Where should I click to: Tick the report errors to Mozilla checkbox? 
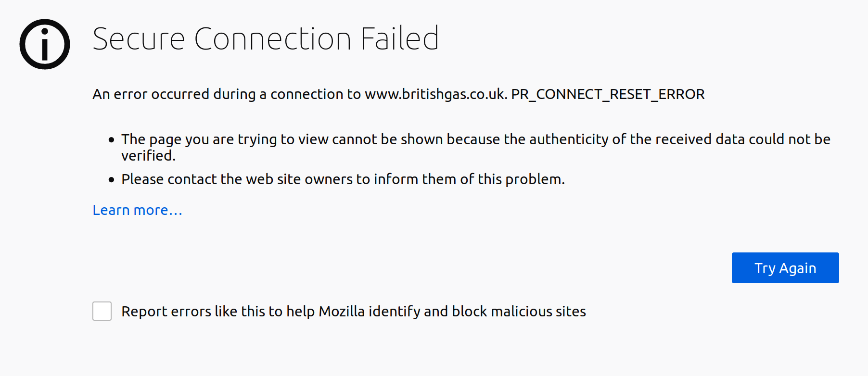tap(102, 311)
